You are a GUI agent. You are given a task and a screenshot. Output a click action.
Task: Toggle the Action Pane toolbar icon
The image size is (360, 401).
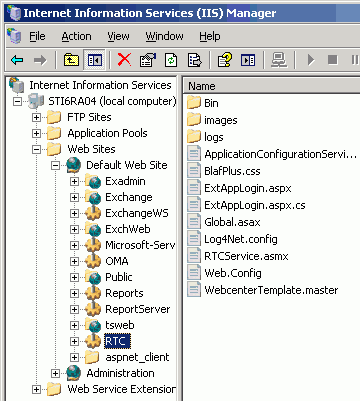tap(248, 60)
